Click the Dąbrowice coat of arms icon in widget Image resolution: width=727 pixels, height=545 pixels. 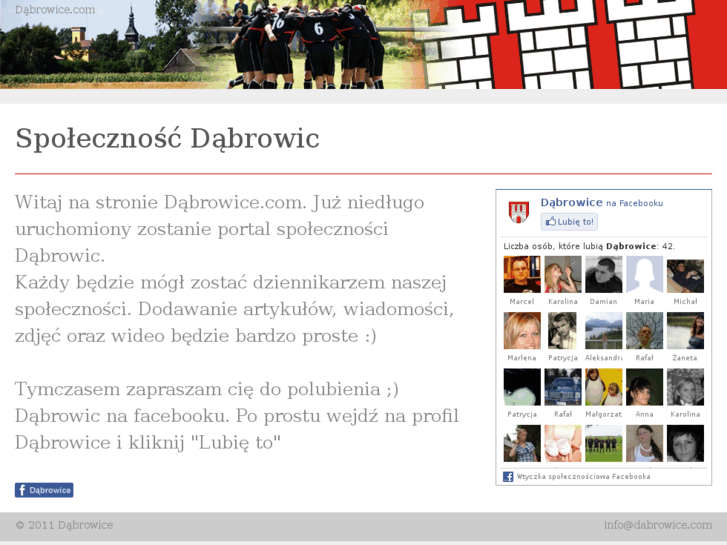(519, 212)
